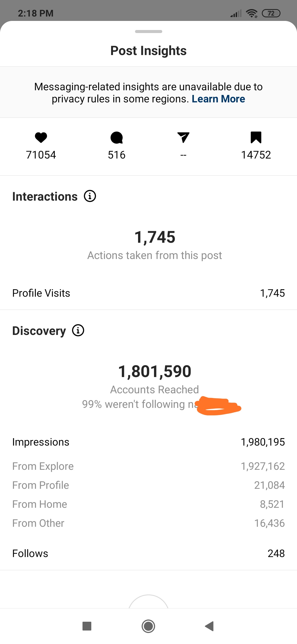Tap the Follows count row

coord(148,553)
